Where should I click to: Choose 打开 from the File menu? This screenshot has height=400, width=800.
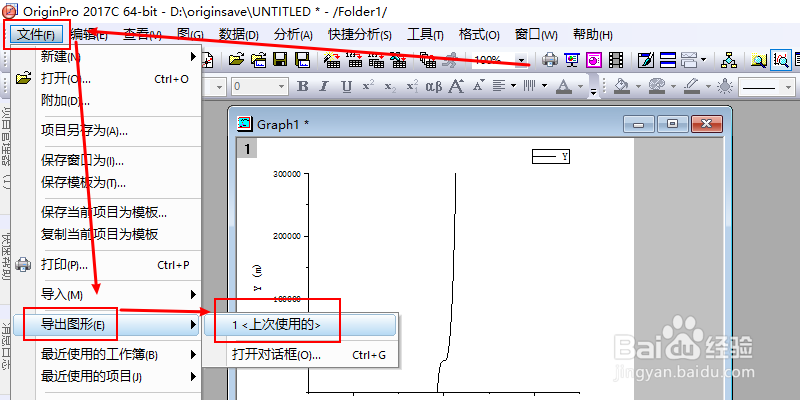(107, 79)
